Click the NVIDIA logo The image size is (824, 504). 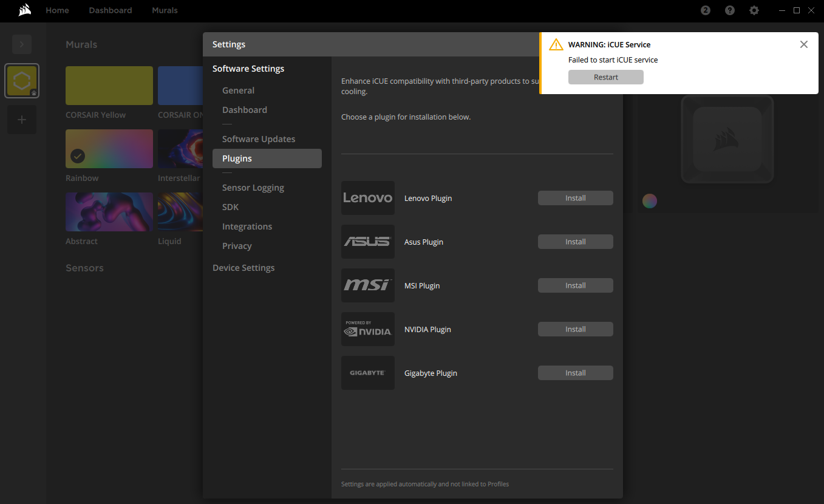368,329
